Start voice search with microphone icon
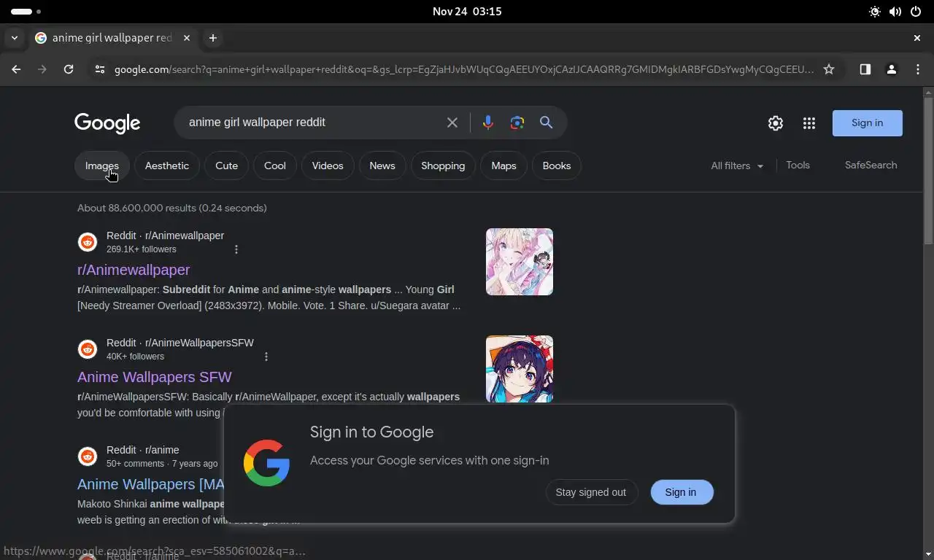 pyautogui.click(x=488, y=122)
